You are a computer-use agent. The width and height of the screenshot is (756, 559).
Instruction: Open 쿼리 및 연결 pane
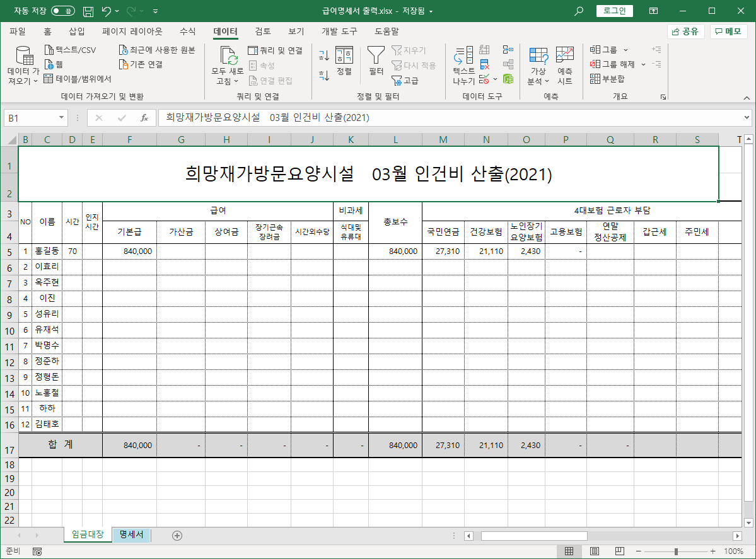tap(276, 50)
